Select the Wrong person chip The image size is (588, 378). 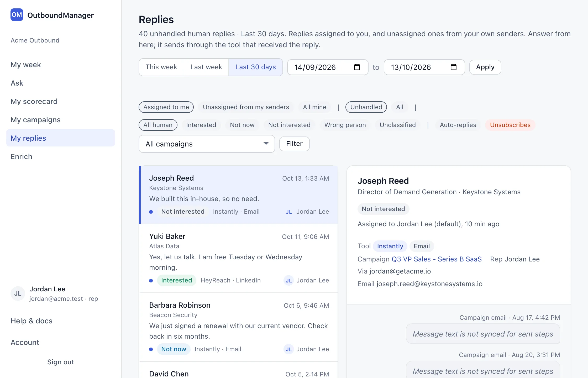click(x=345, y=125)
